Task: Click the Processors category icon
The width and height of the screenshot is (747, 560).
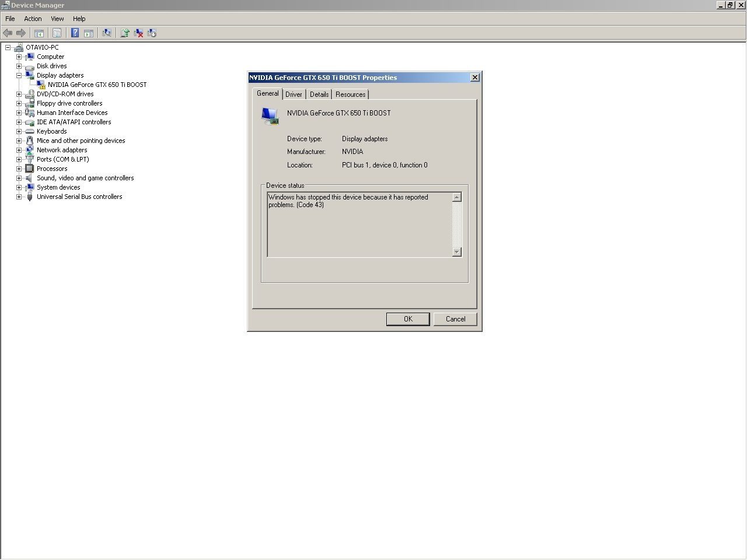Action: 30,169
